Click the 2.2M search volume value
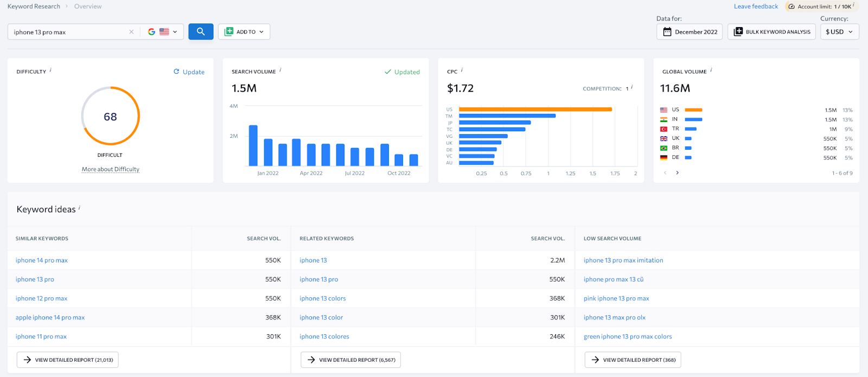 coord(558,260)
